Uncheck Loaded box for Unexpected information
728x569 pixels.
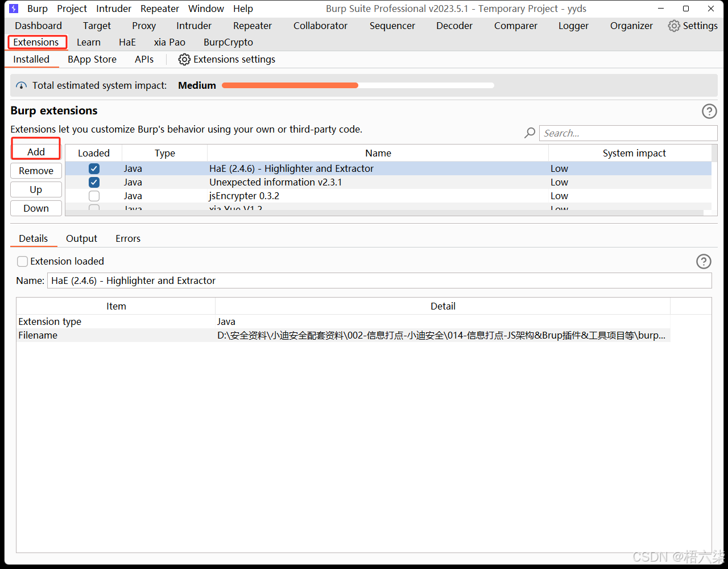coord(94,182)
